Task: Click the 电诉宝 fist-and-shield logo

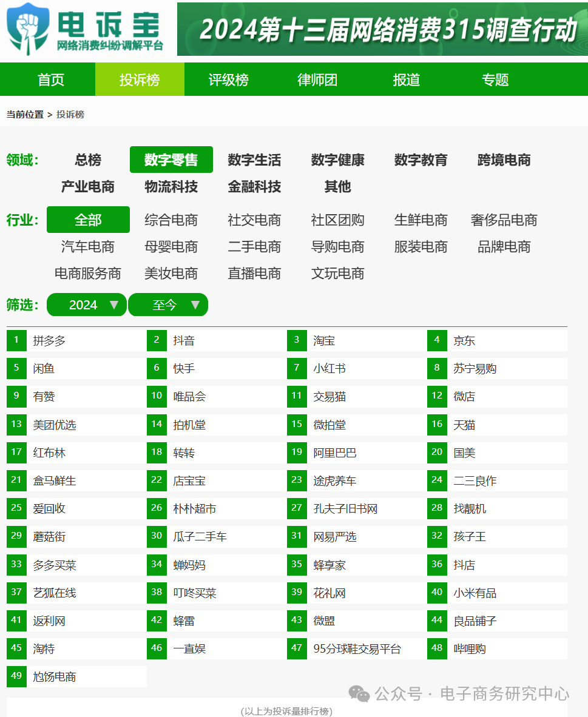Action: (x=27, y=29)
